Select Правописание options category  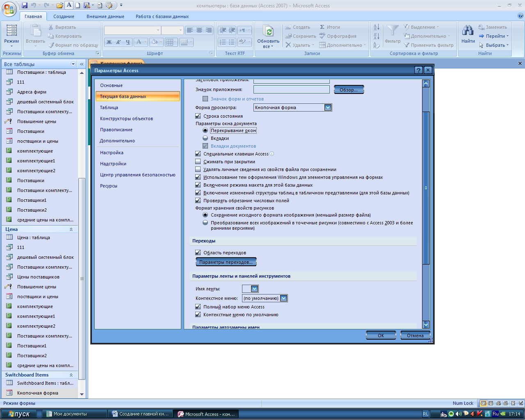[137, 130]
